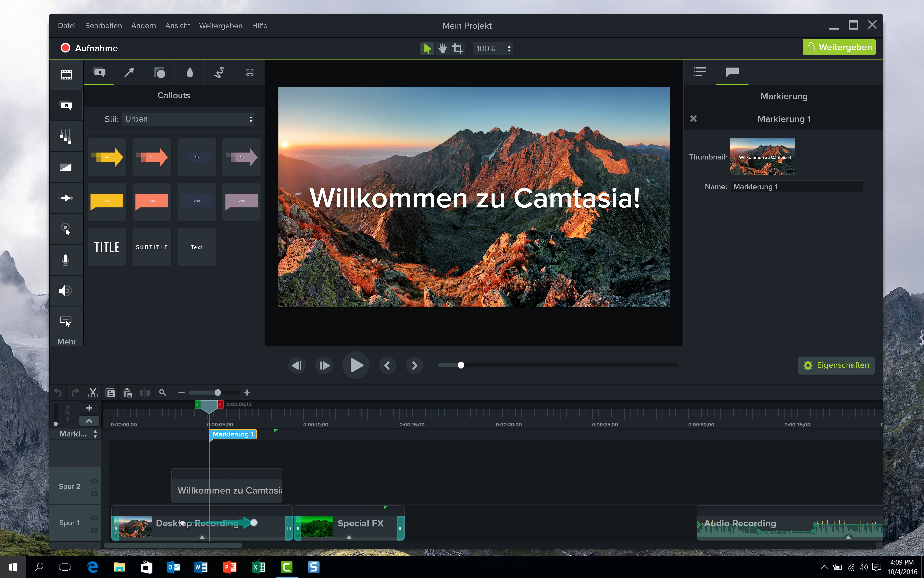
Task: Choose the mauve arrow callout
Action: pos(242,157)
